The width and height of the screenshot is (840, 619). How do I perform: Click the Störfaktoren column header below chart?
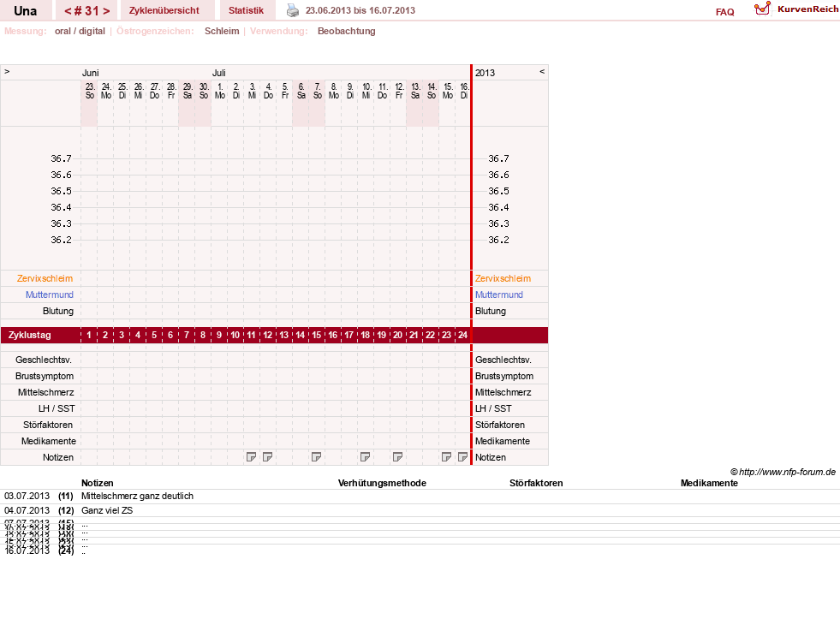536,483
